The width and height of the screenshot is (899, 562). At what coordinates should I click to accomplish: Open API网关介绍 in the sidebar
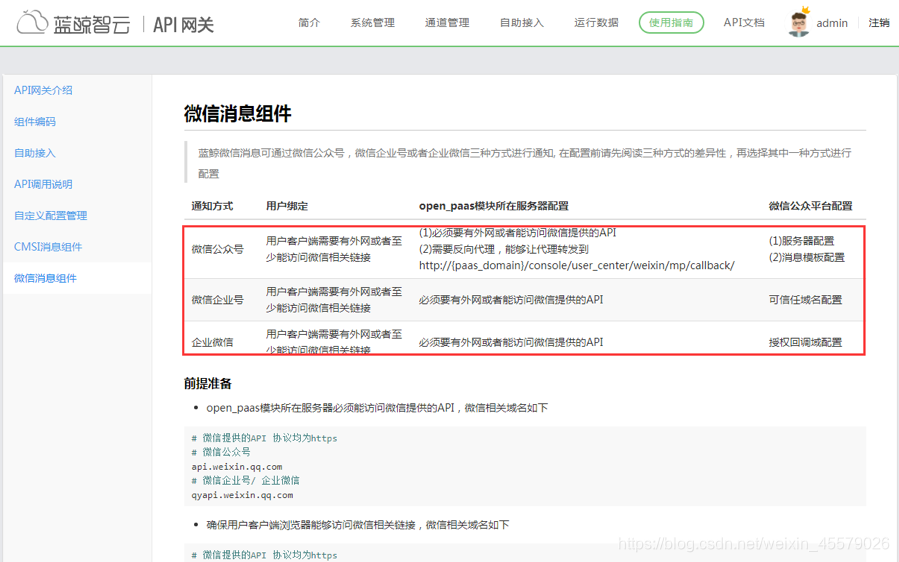pos(44,90)
